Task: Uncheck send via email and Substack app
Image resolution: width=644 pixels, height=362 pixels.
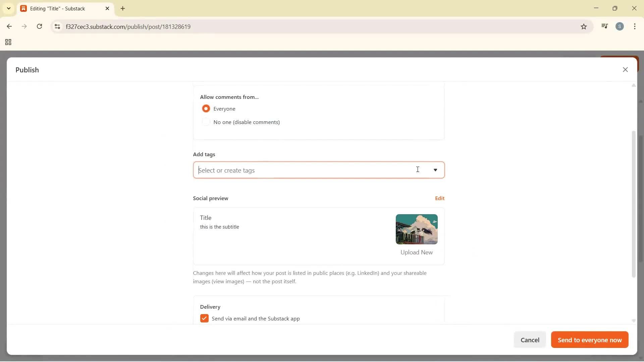Action: point(204,318)
